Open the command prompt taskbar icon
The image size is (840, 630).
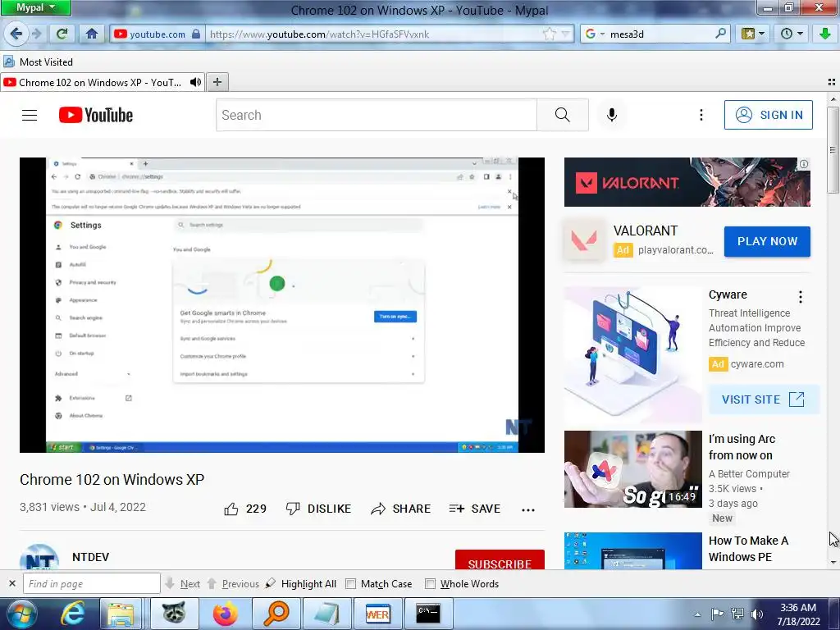[x=428, y=614]
